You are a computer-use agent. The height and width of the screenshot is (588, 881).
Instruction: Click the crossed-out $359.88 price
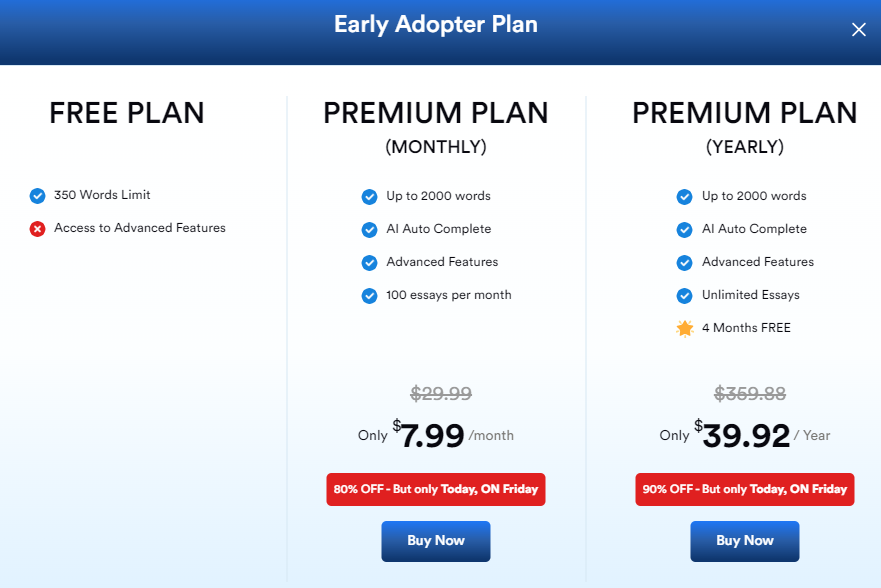[x=750, y=393]
